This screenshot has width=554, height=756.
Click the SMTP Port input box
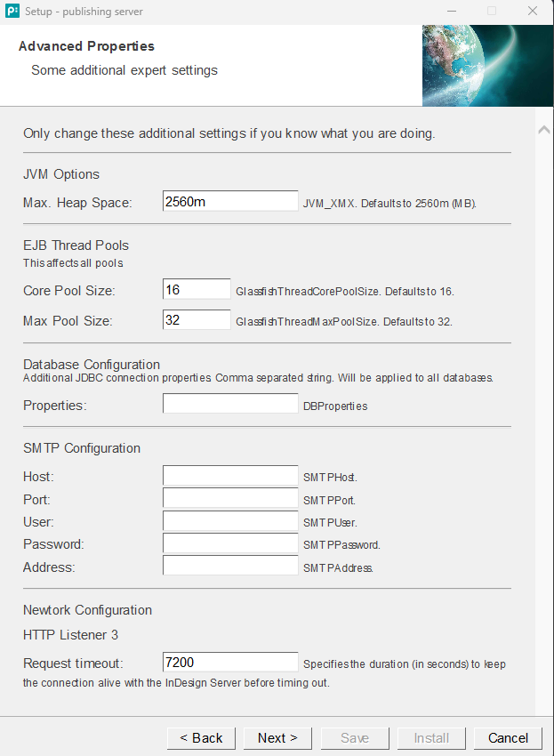pos(230,499)
